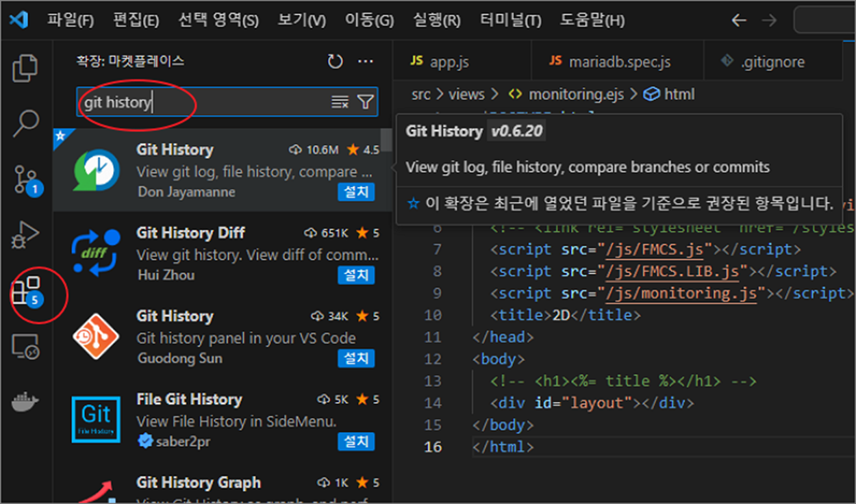
Task: Switch to the app.js editor tab
Action: point(462,62)
